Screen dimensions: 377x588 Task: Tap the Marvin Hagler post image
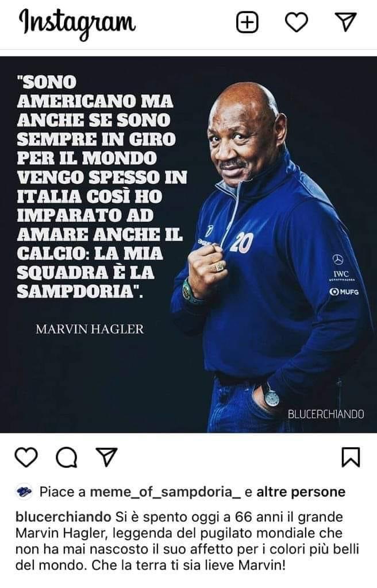[188, 245]
